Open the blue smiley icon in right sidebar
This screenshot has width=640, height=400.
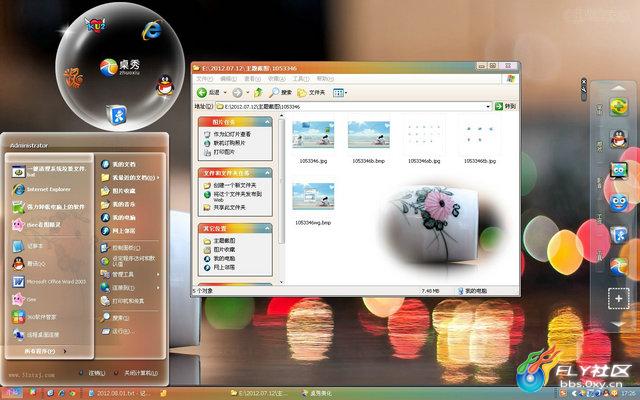tap(619, 202)
